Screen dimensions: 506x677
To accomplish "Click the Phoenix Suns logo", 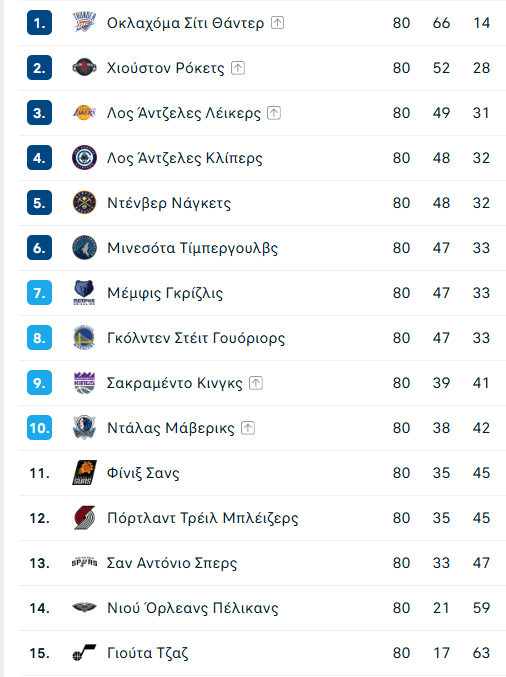I will pos(84,473).
